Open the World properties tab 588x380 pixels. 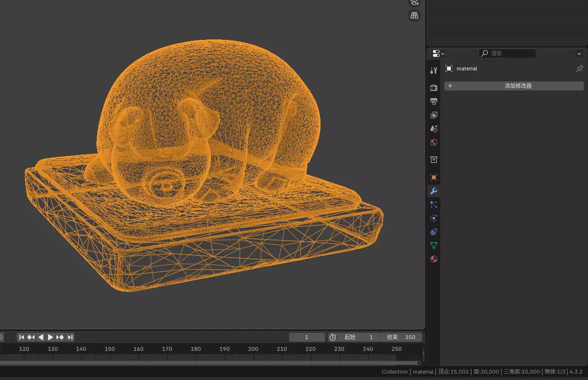click(x=434, y=142)
